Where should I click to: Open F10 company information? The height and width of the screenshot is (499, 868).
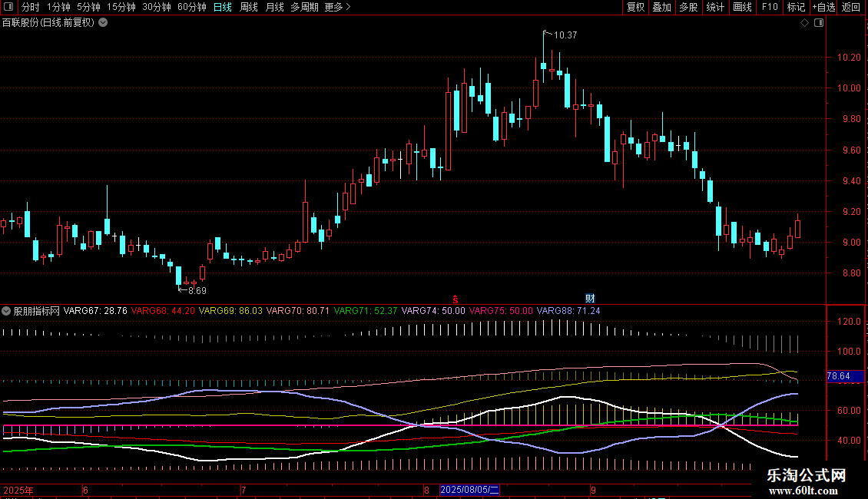click(770, 7)
